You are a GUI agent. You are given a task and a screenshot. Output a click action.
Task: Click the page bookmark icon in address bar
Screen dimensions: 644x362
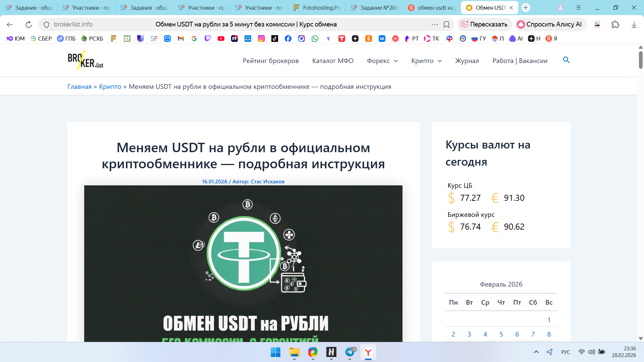(x=446, y=24)
